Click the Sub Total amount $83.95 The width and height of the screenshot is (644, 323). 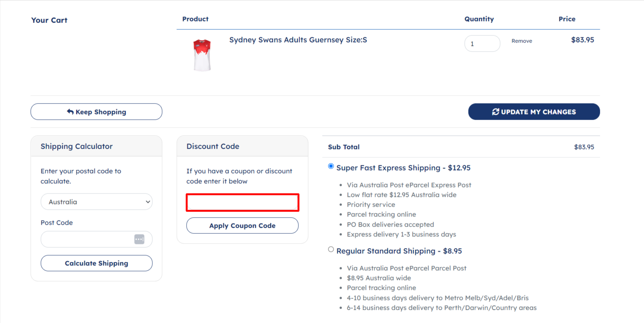tap(584, 147)
